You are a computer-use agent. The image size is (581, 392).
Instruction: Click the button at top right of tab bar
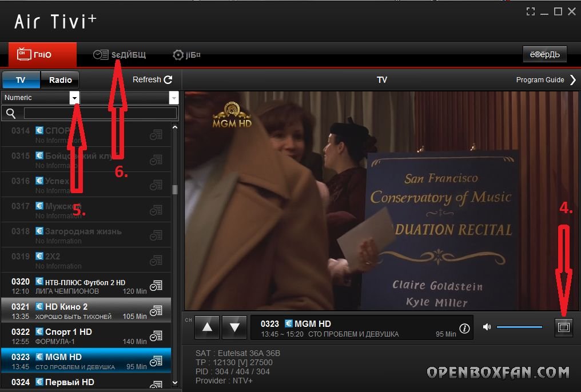click(x=544, y=54)
